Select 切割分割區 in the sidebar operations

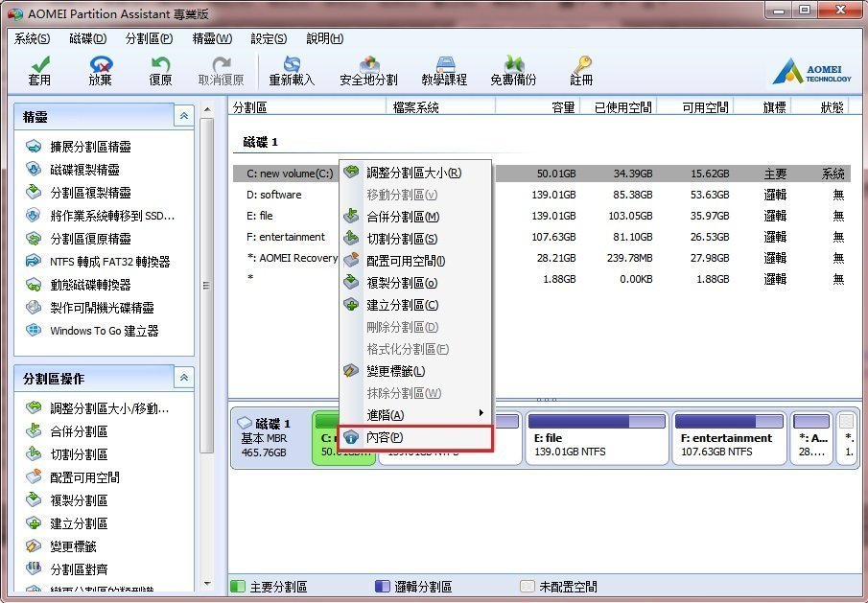pyautogui.click(x=67, y=454)
